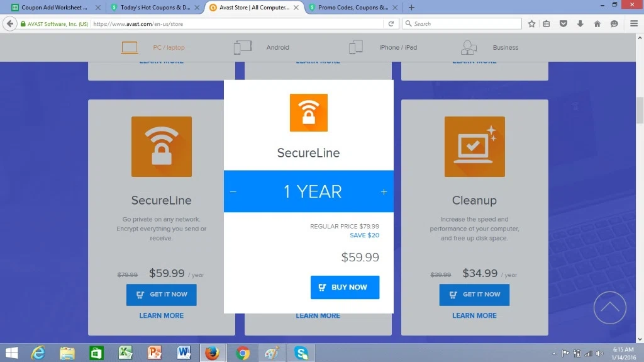
Task: Click the Business users icon
Action: (469, 47)
